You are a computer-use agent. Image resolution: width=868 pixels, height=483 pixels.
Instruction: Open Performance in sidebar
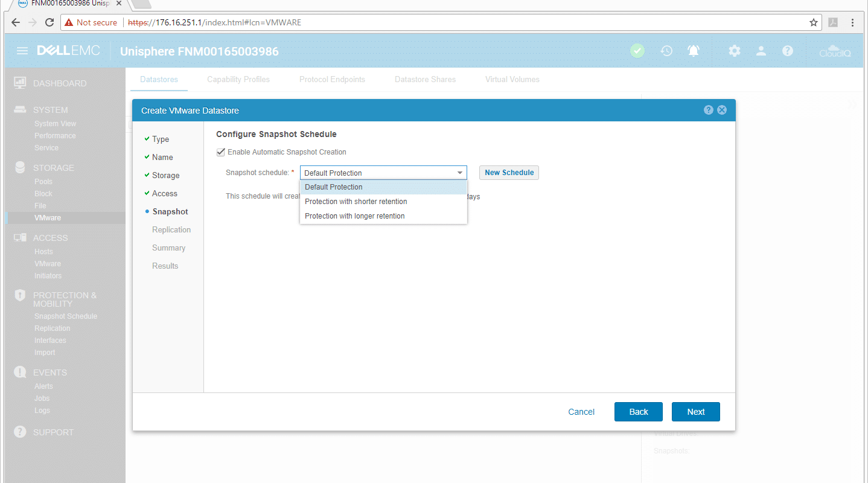[55, 136]
